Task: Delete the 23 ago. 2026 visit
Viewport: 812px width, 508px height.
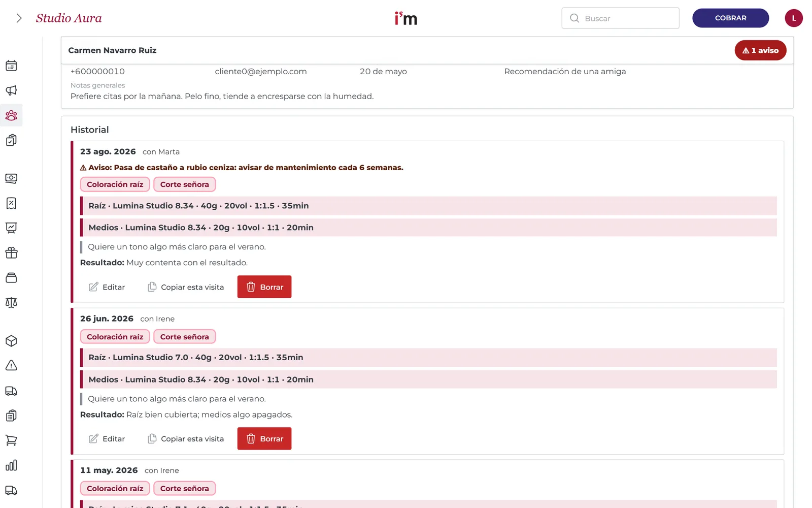Action: click(x=264, y=287)
